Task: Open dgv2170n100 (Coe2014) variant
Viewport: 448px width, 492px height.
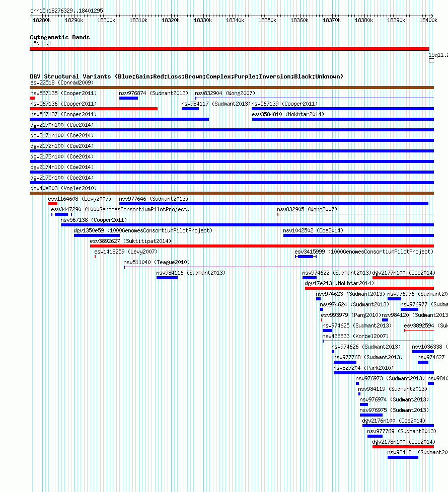Action: tap(62, 125)
